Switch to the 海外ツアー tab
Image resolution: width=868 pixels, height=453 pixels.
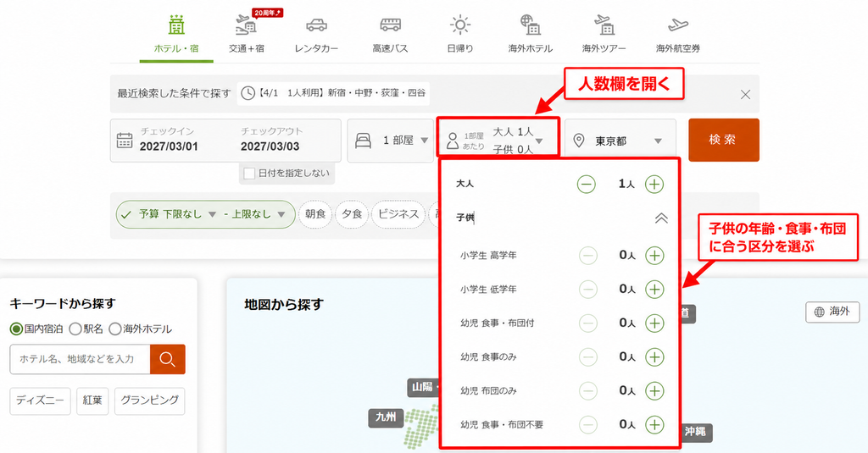(x=604, y=35)
